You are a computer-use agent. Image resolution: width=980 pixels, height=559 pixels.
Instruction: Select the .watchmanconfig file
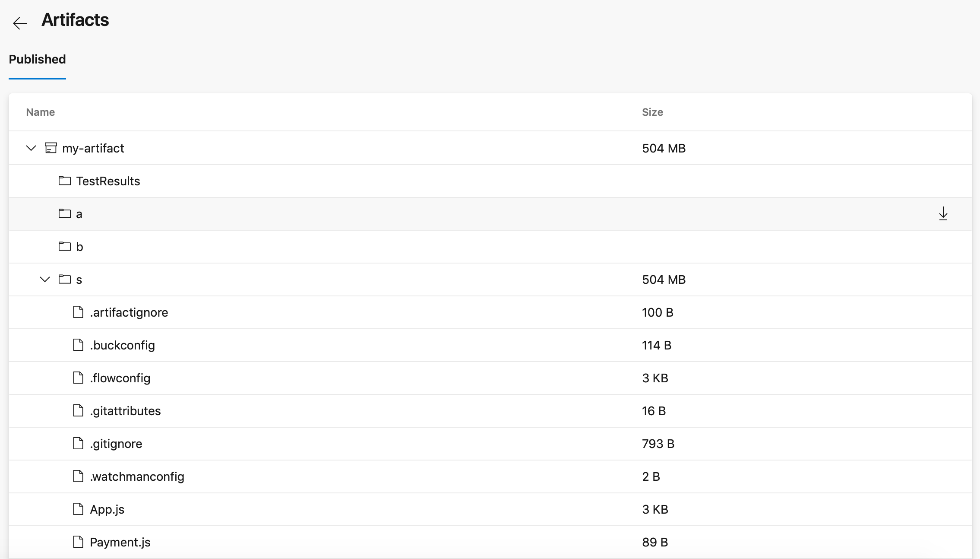click(x=137, y=476)
